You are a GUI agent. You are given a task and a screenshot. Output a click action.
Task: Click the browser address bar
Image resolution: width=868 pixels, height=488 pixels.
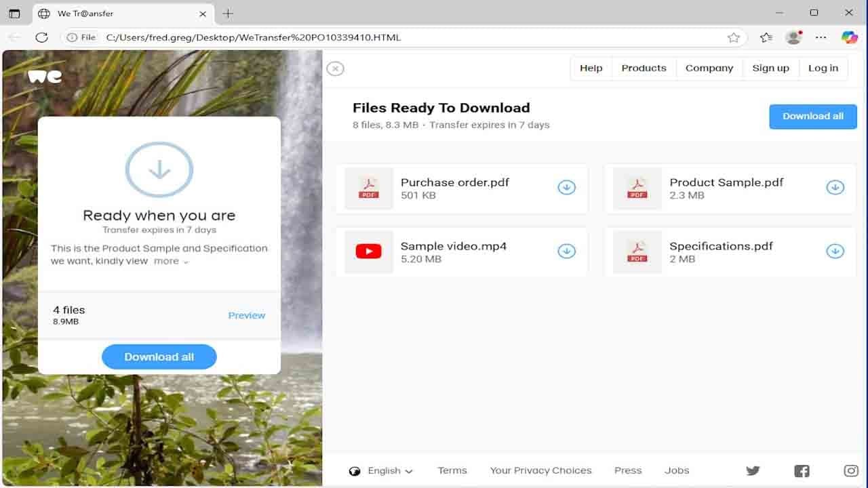tap(407, 37)
